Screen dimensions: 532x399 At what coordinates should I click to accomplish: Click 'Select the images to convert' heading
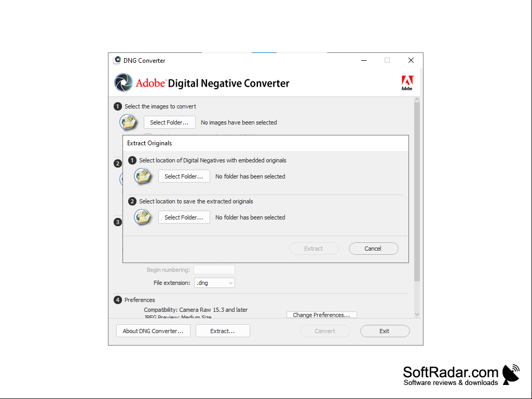click(x=160, y=106)
